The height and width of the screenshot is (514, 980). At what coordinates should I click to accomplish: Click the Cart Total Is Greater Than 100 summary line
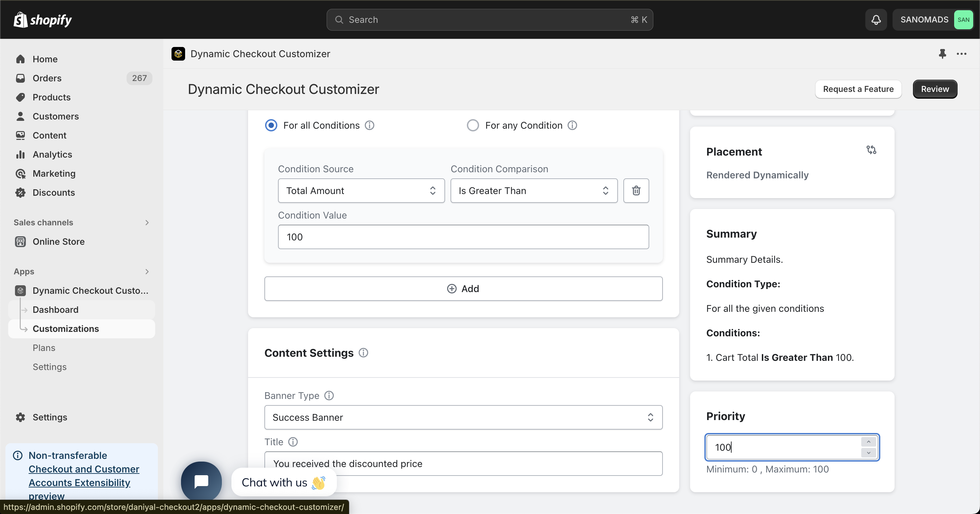click(x=780, y=357)
